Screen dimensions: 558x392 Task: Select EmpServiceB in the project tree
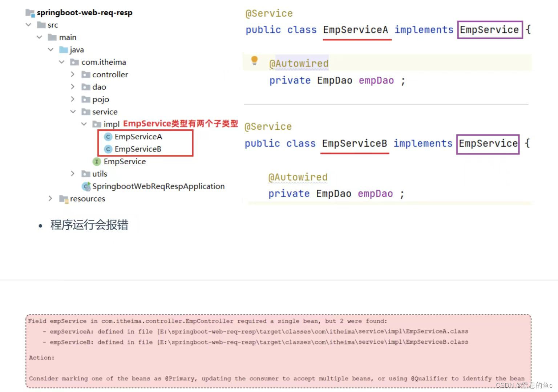pyautogui.click(x=138, y=149)
